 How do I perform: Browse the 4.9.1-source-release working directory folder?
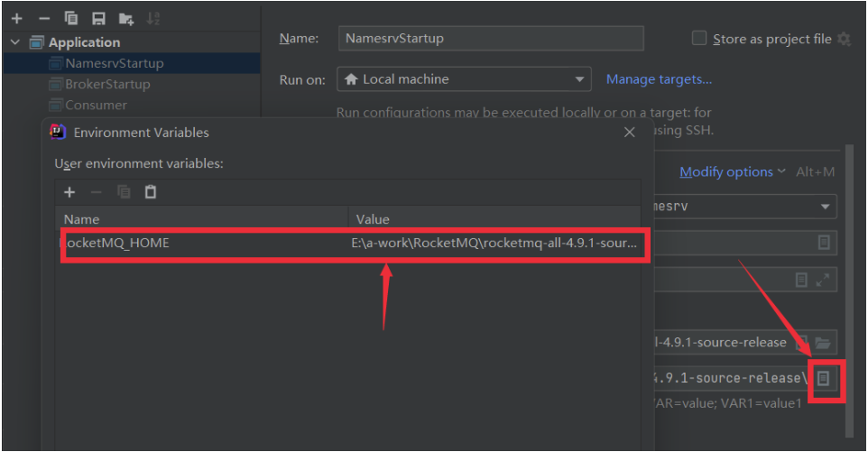click(823, 343)
